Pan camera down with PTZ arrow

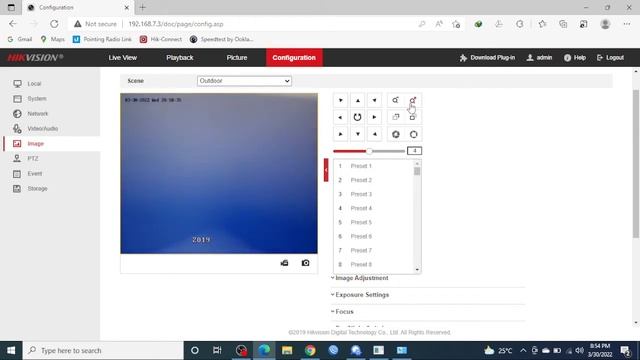pos(358,134)
